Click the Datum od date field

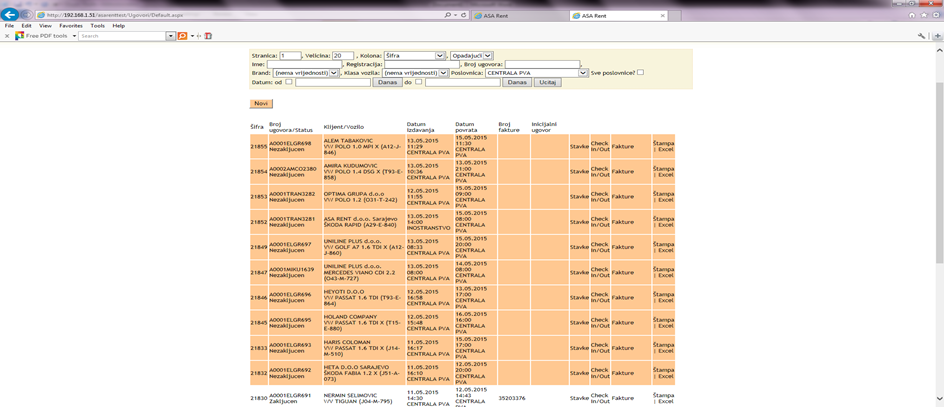coord(333,82)
